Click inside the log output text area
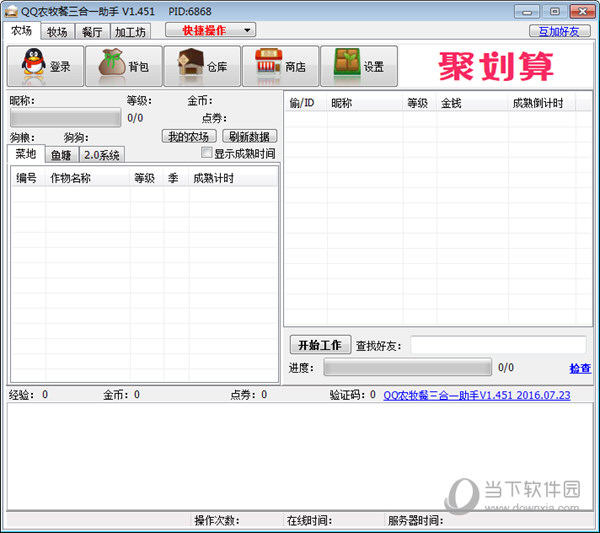This screenshot has width=600, height=533. point(300,456)
